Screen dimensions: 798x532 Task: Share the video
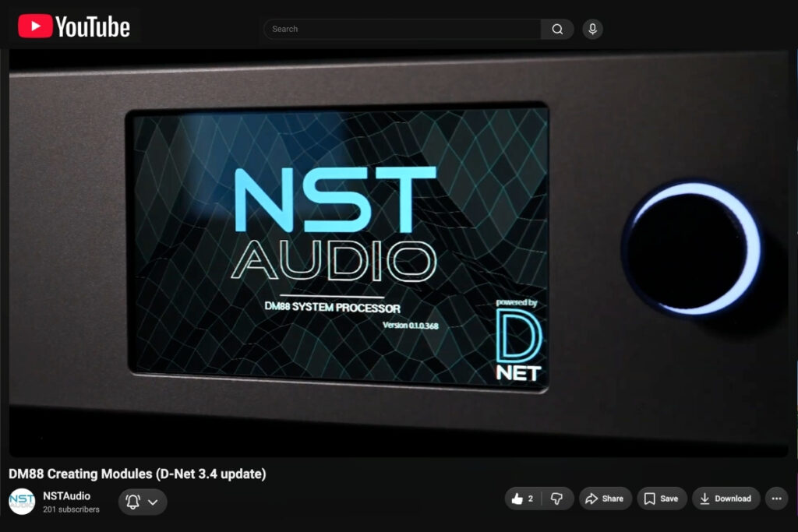605,499
